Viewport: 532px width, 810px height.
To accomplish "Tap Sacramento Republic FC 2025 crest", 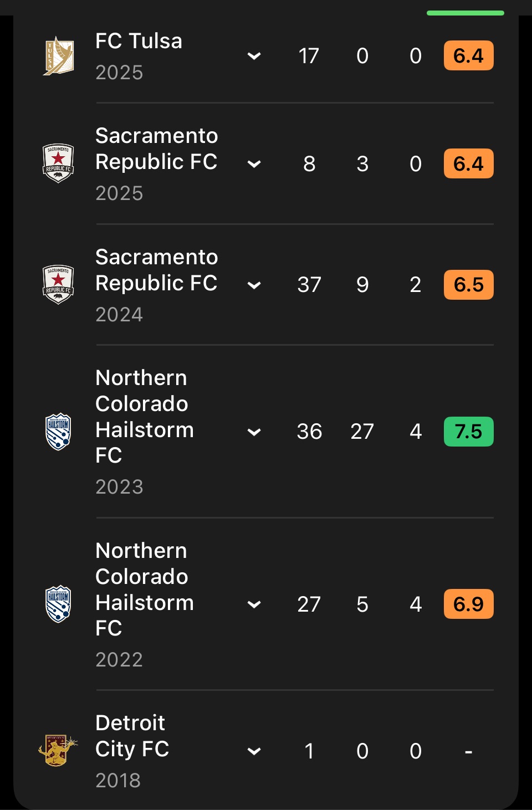I will 58,163.
